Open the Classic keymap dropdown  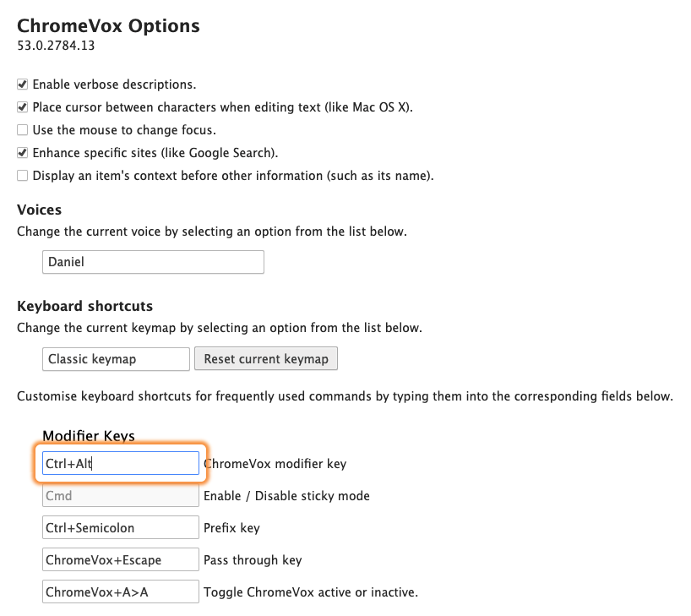(x=116, y=358)
